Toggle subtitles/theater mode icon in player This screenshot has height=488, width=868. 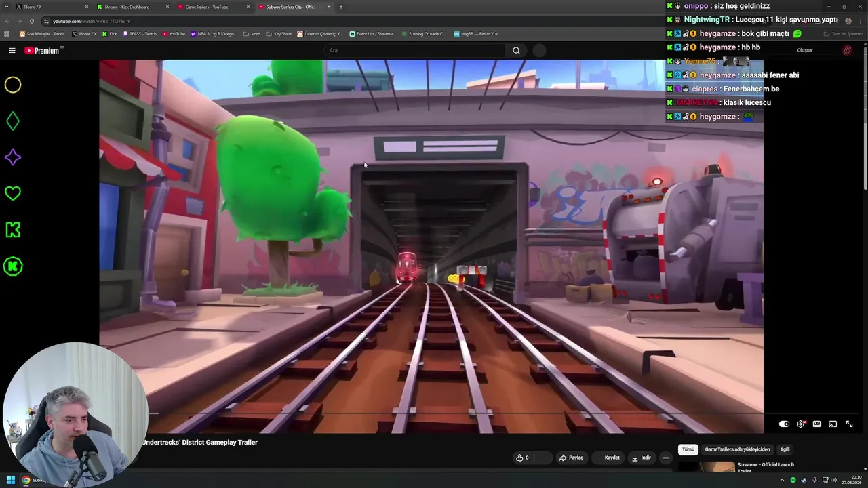[x=816, y=424]
